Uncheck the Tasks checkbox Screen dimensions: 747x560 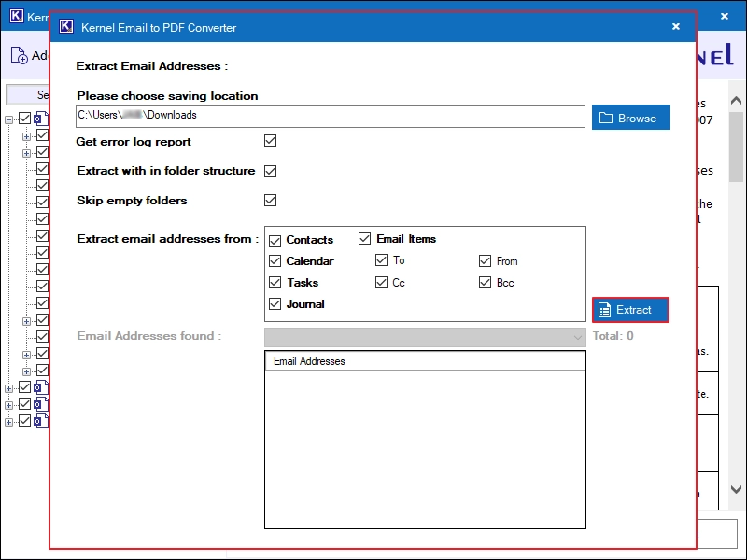click(x=275, y=283)
